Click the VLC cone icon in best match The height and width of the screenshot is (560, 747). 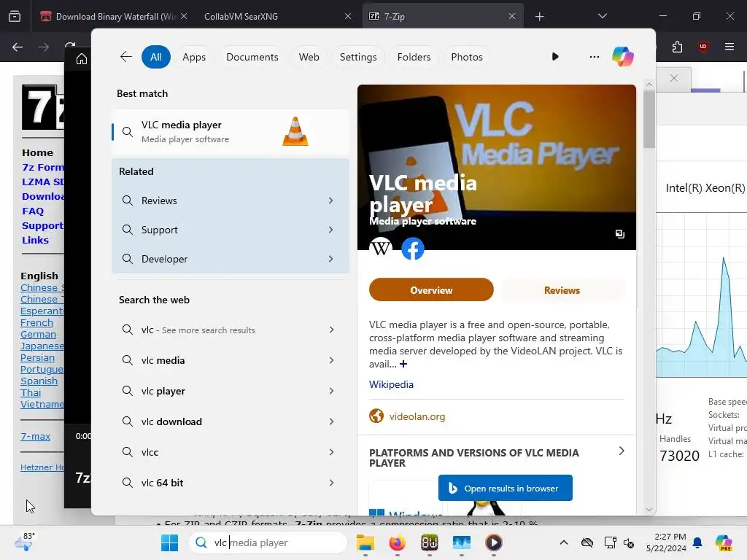click(x=295, y=131)
